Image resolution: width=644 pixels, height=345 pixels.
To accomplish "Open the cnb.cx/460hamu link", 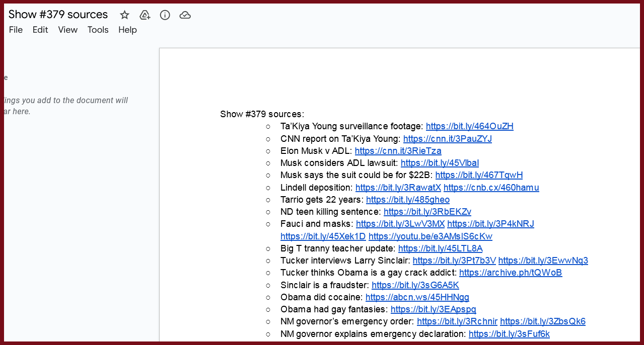I will pyautogui.click(x=491, y=188).
